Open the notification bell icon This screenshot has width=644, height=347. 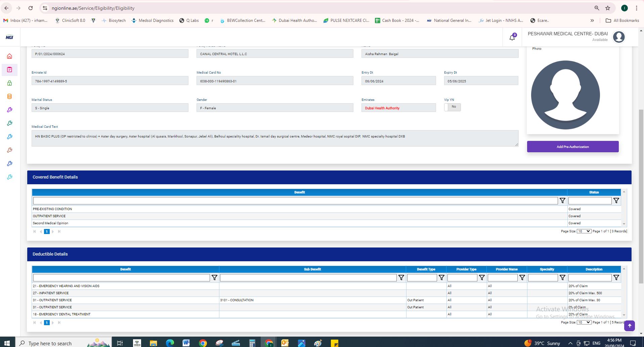(512, 37)
